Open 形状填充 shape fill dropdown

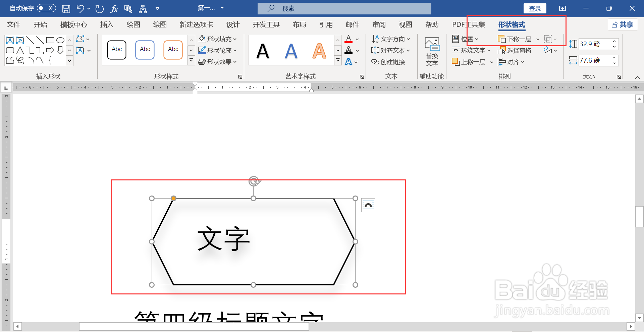click(217, 39)
